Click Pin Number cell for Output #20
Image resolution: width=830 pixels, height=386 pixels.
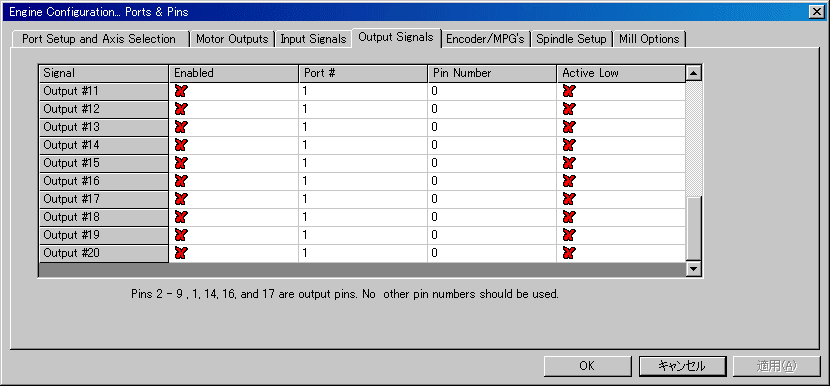tap(492, 253)
